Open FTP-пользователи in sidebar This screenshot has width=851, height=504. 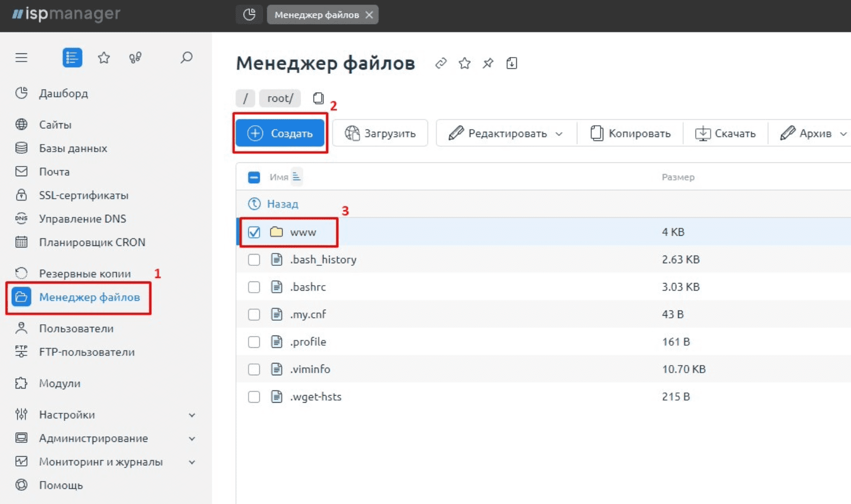tap(87, 352)
